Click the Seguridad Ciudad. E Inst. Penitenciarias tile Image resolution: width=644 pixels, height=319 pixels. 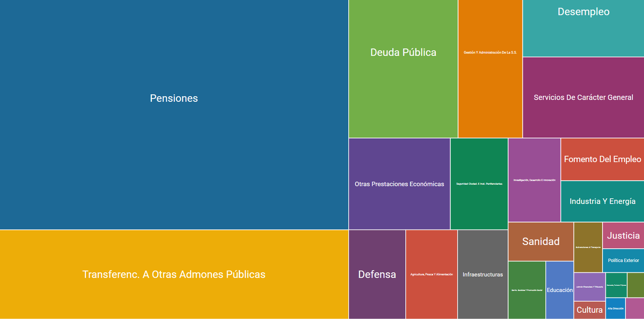(x=479, y=184)
